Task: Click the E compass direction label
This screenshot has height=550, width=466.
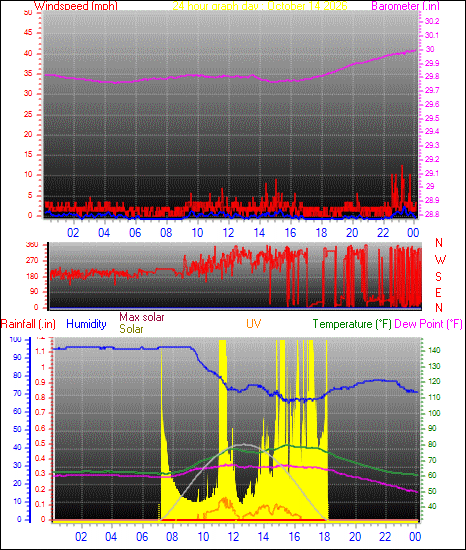Action: (438, 293)
